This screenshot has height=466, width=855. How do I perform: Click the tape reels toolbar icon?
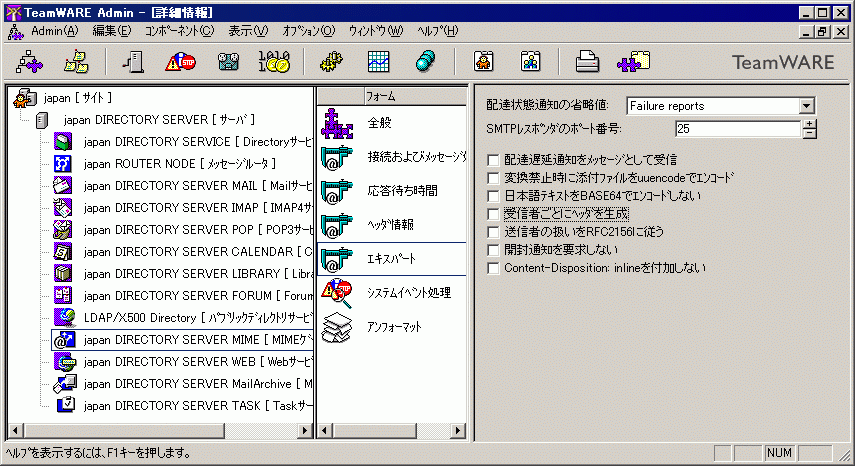click(x=228, y=62)
